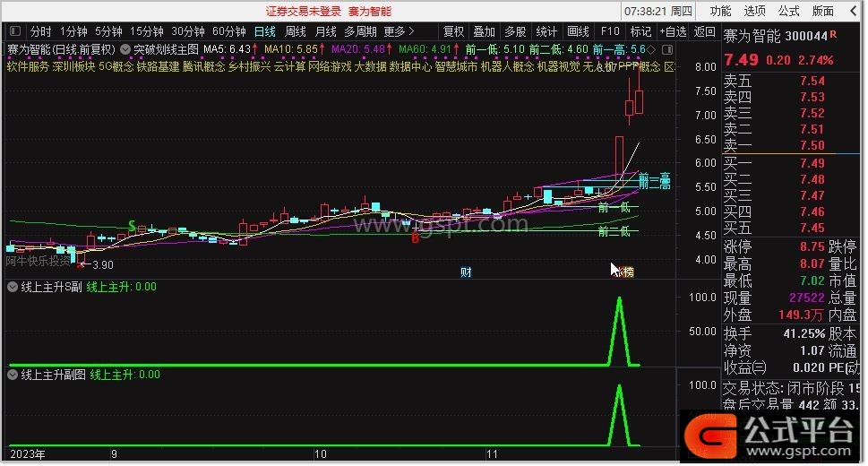Click the clock display 07:38:21 周四
The image size is (868, 466).
coord(658,11)
